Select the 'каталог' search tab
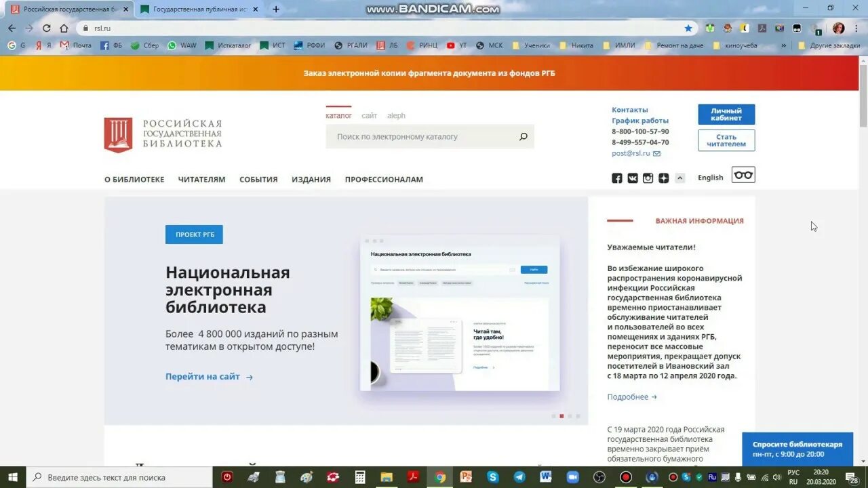Screen dimensions: 868x488 point(338,115)
